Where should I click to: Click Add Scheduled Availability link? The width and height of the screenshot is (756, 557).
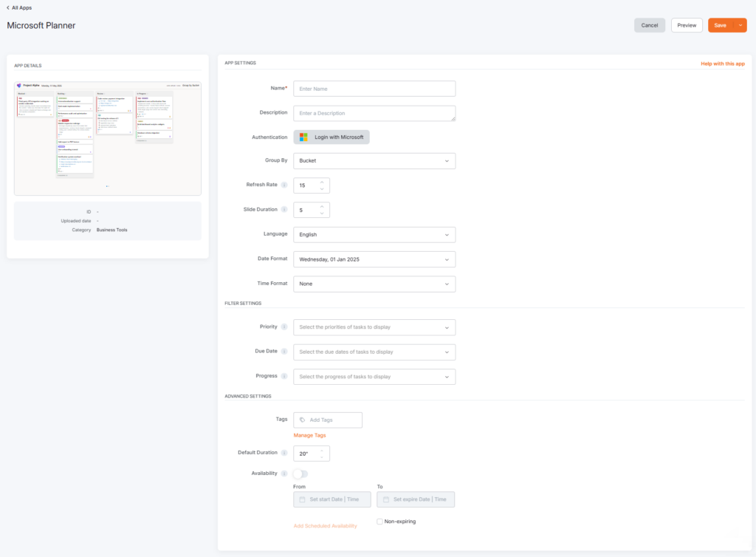point(325,526)
